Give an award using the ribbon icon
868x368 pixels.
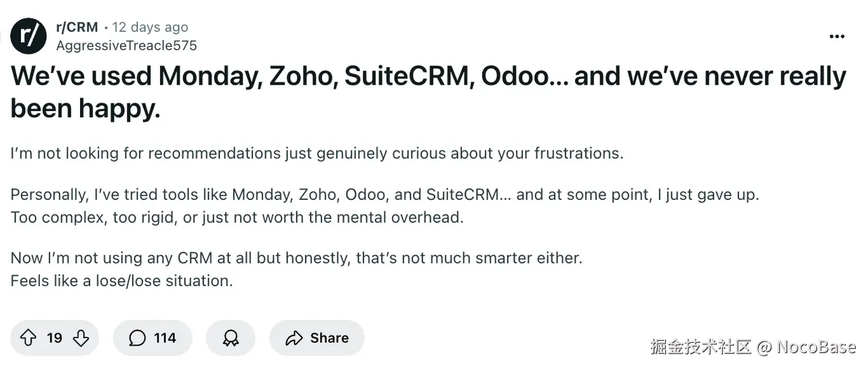231,338
